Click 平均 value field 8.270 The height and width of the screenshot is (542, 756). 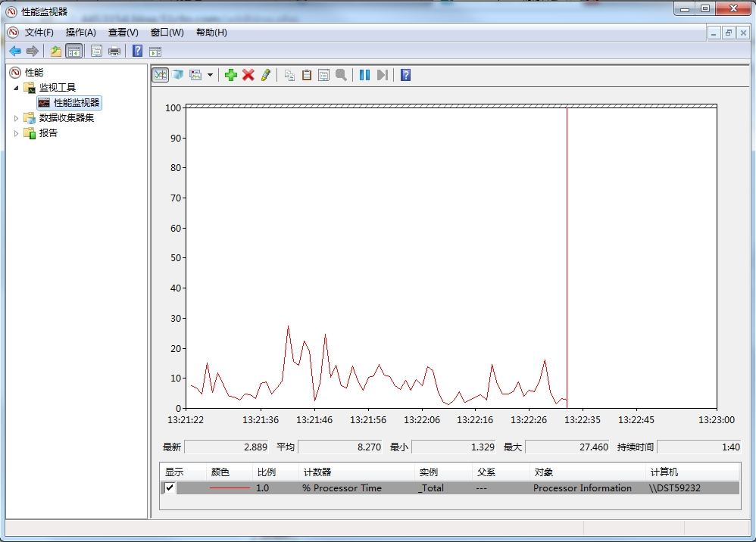point(340,447)
